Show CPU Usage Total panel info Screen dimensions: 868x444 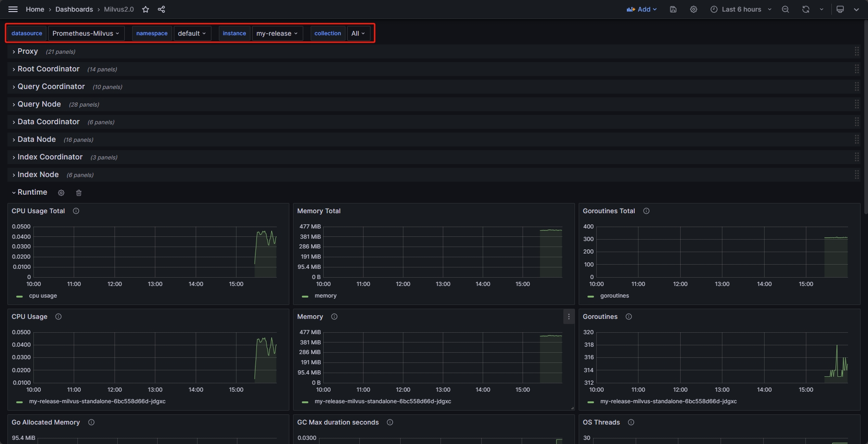(x=76, y=211)
